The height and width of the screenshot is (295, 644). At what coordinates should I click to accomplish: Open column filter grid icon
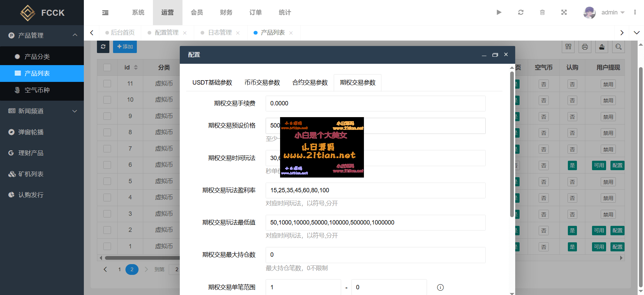coord(568,47)
